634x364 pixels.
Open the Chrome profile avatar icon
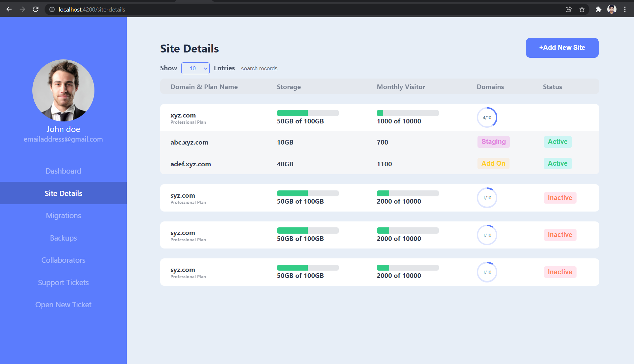[x=612, y=9]
